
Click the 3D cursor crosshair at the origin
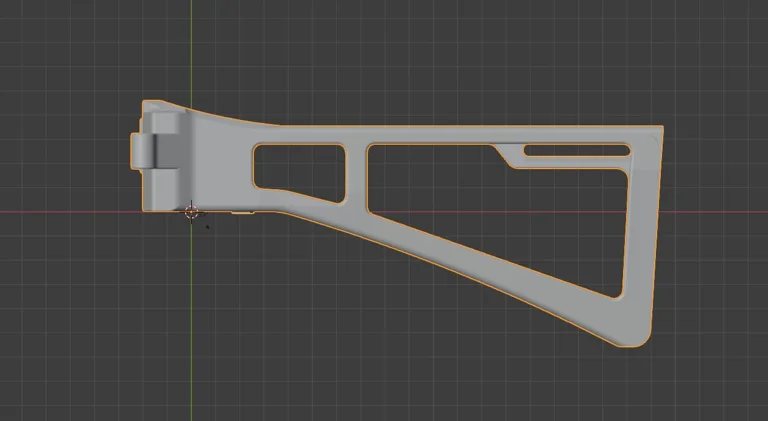191,212
